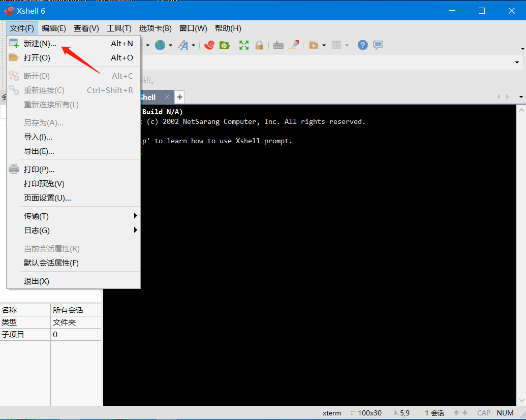This screenshot has width=526, height=420.
Task: Open dropdown arrow next to globe icon
Action: [170, 45]
